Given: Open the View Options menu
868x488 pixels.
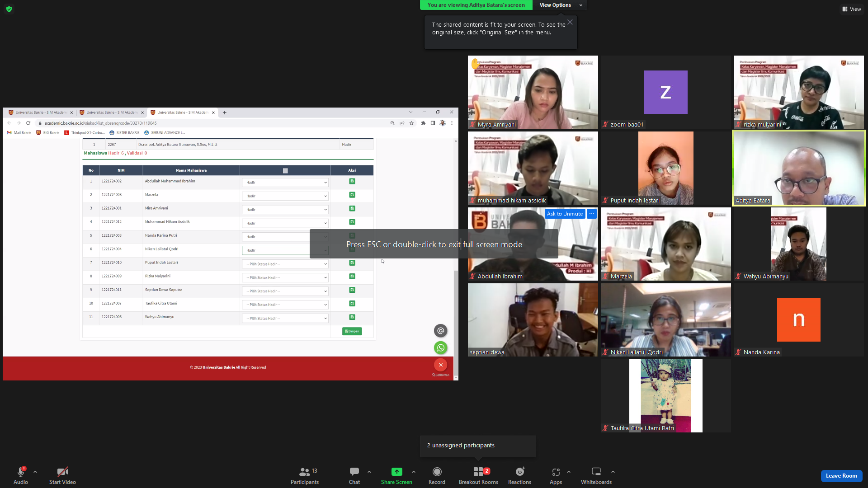Looking at the screenshot, I should click(x=561, y=5).
